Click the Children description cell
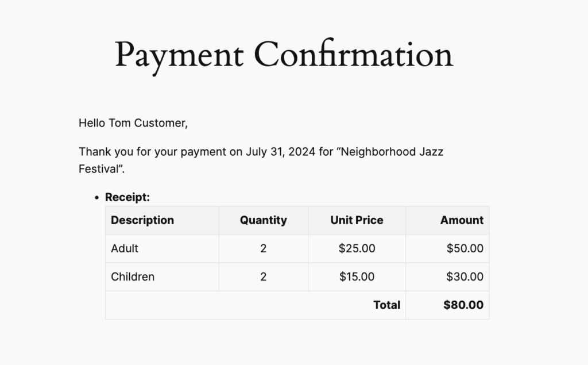This screenshot has width=588, height=365. 133,276
